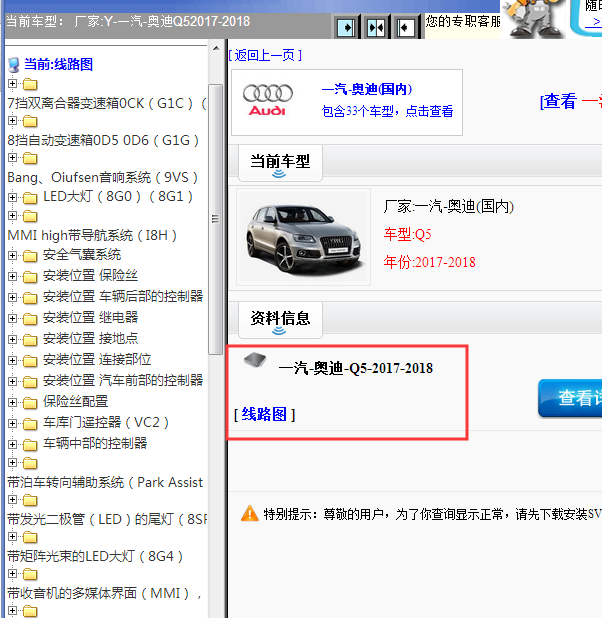This screenshot has width=602, height=618.
Task: Expand the 安装位置 保险丝 node
Action: tap(13, 276)
